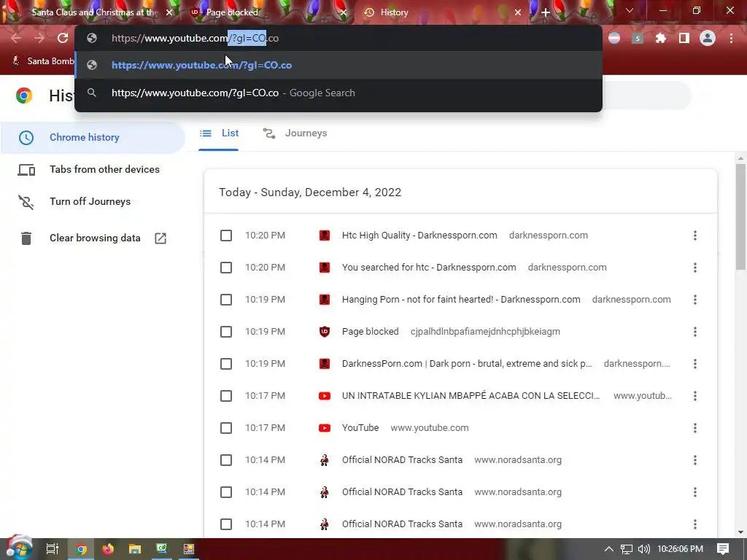The image size is (747, 560).
Task: Select the KYLIAN MBAPPÉ video entry checkbox
Action: coord(226,396)
